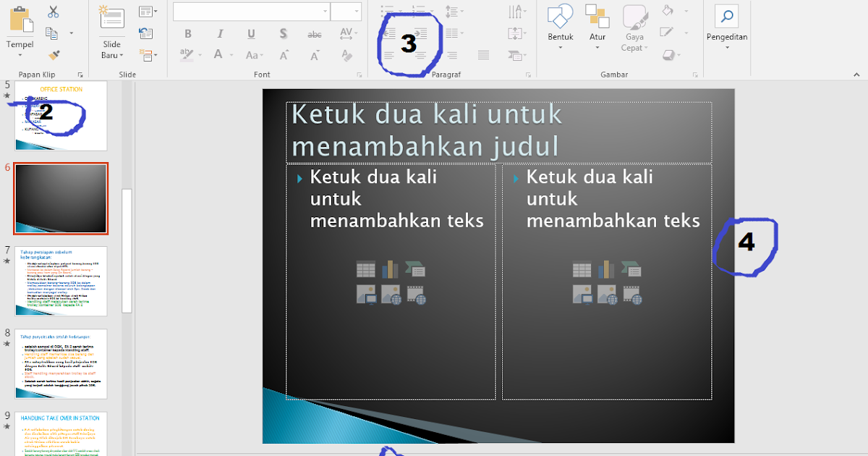Image resolution: width=868 pixels, height=456 pixels.
Task: Insert a chart from the content placeholder icons
Action: (389, 269)
